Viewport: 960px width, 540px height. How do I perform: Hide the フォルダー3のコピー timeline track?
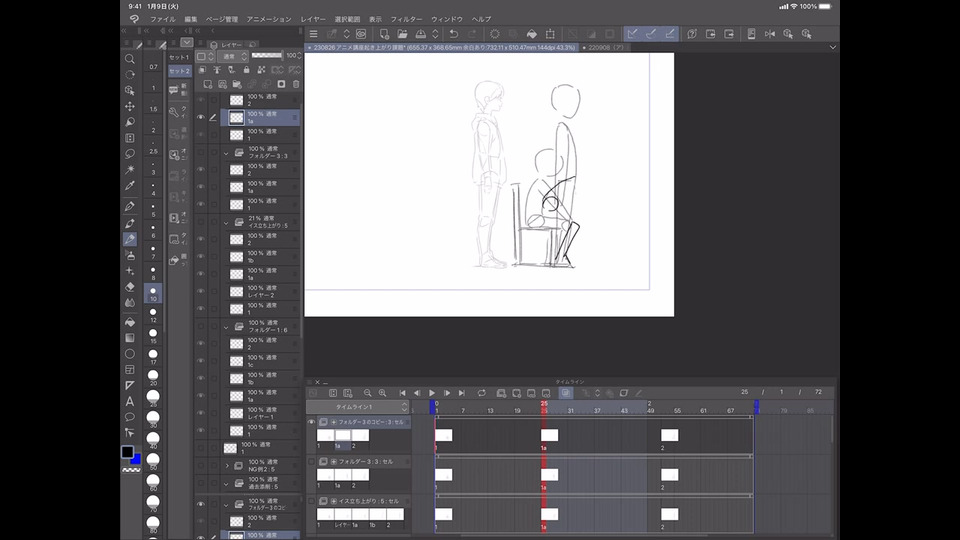(x=311, y=422)
